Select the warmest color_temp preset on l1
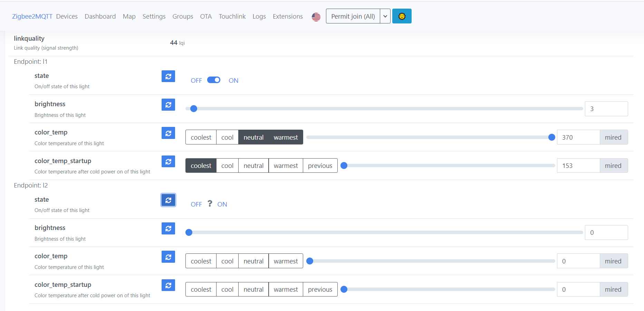The image size is (644, 311). (285, 137)
